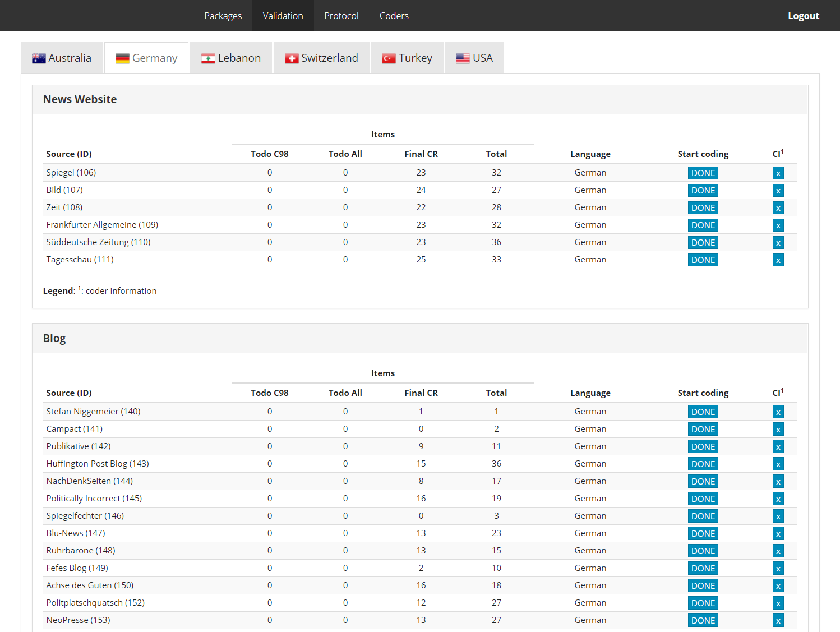Select the source name 'Tagesschau (111)'
The height and width of the screenshot is (632, 840).
[80, 260]
